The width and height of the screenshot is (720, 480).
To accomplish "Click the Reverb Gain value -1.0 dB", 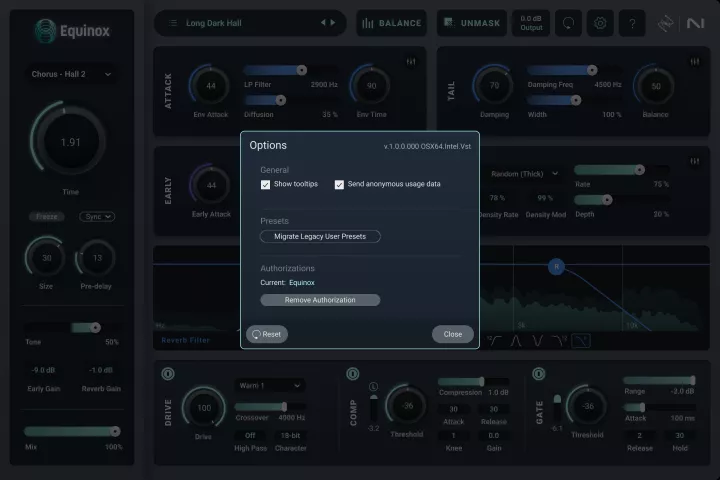I will point(101,370).
